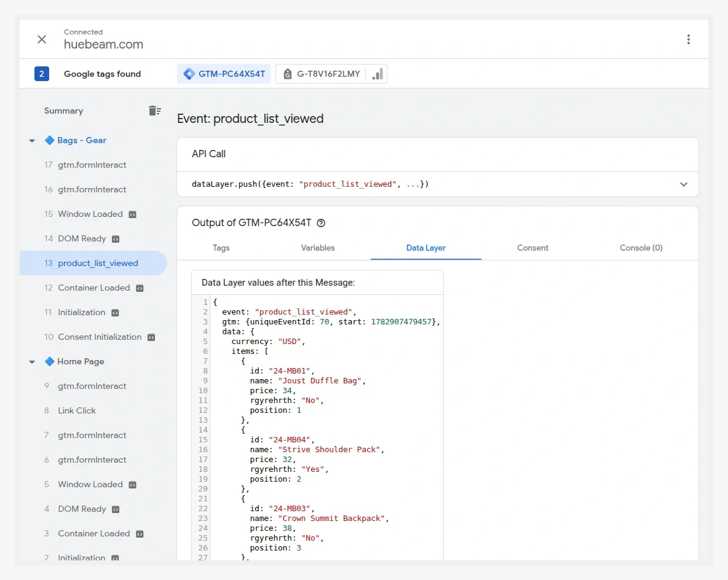Select event 16 gtm.formInteract
Viewport: 728px width, 580px height.
[93, 189]
